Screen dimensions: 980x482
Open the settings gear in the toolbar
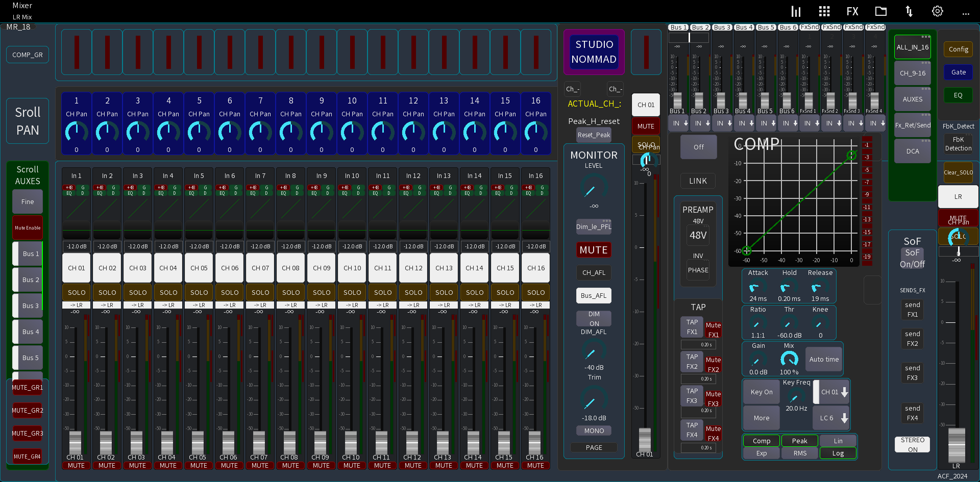(x=937, y=11)
